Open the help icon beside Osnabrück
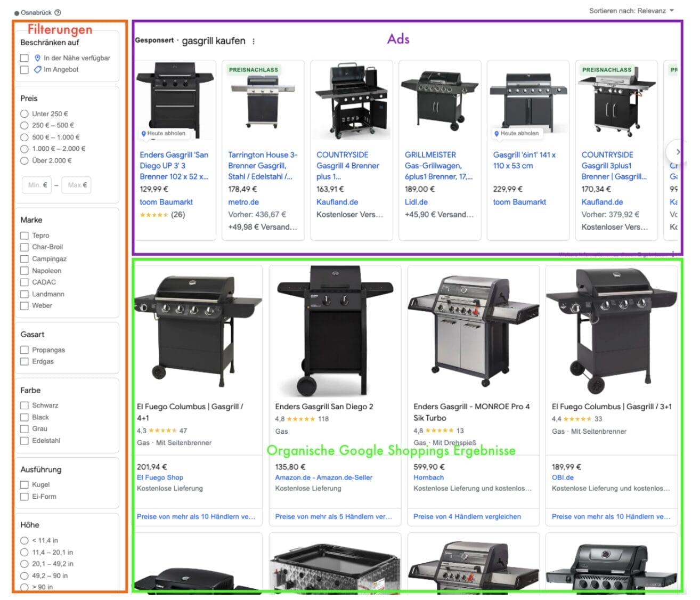This screenshot has width=700, height=600. pos(59,12)
